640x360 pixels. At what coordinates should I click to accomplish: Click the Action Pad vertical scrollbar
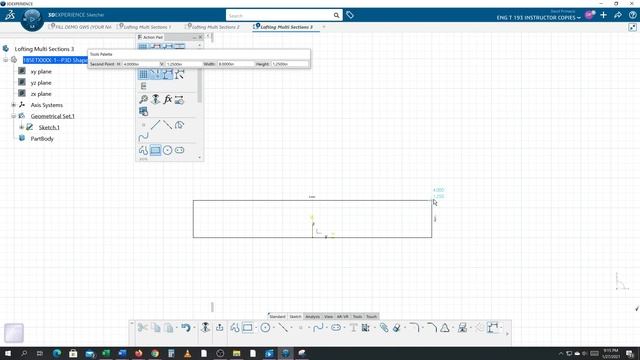[x=200, y=86]
